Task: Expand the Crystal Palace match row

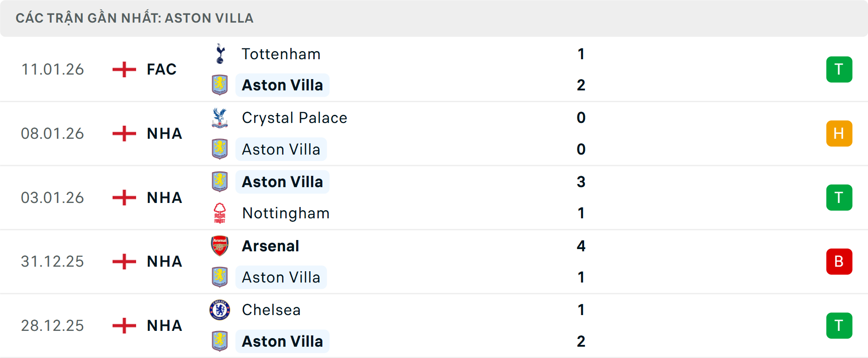Action: pos(452,133)
